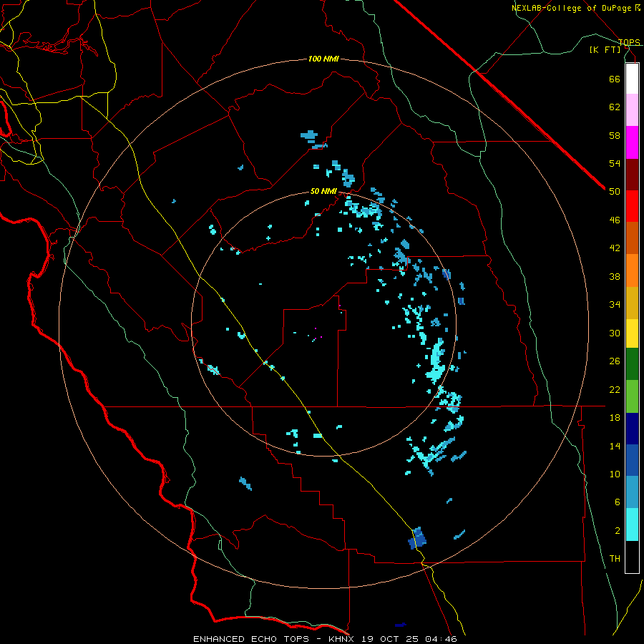This screenshot has width=644, height=644.
Task: Click the bright red 46-50 legend swatch
Action: coord(632,206)
